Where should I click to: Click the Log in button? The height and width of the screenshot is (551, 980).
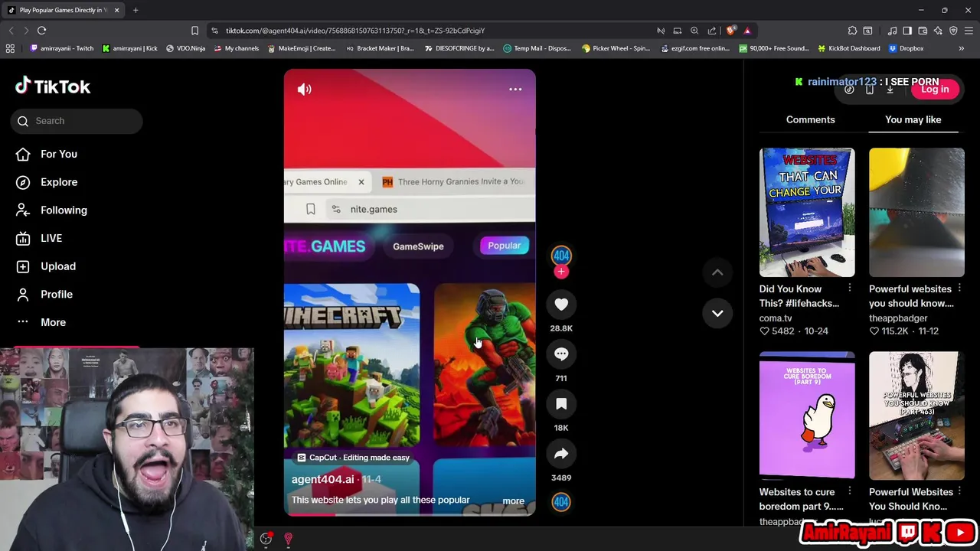coord(934,90)
